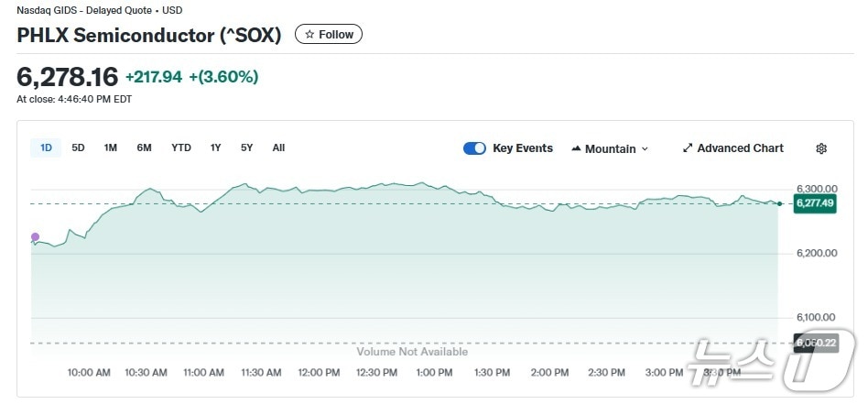Toggle the Key Events switch

pyautogui.click(x=474, y=148)
